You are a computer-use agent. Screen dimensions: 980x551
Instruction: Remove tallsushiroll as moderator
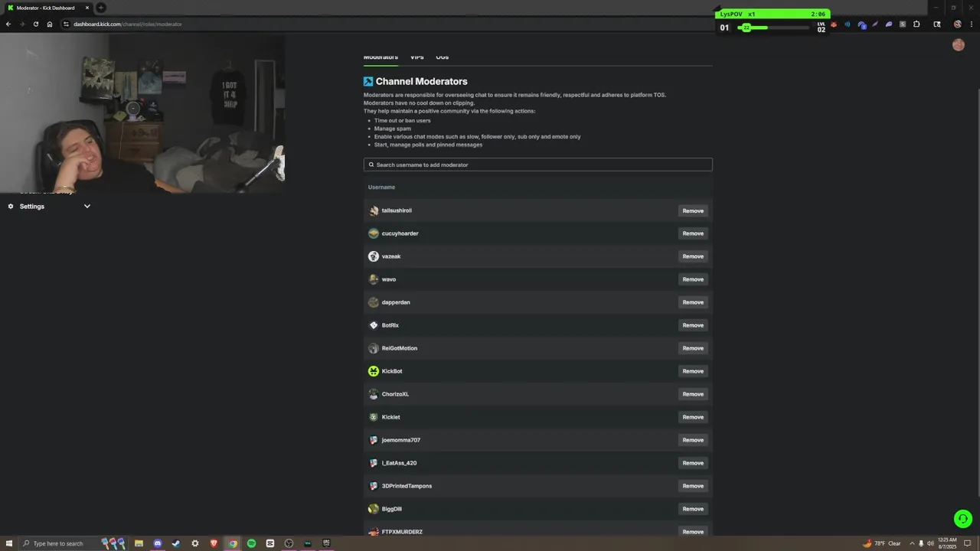point(693,210)
